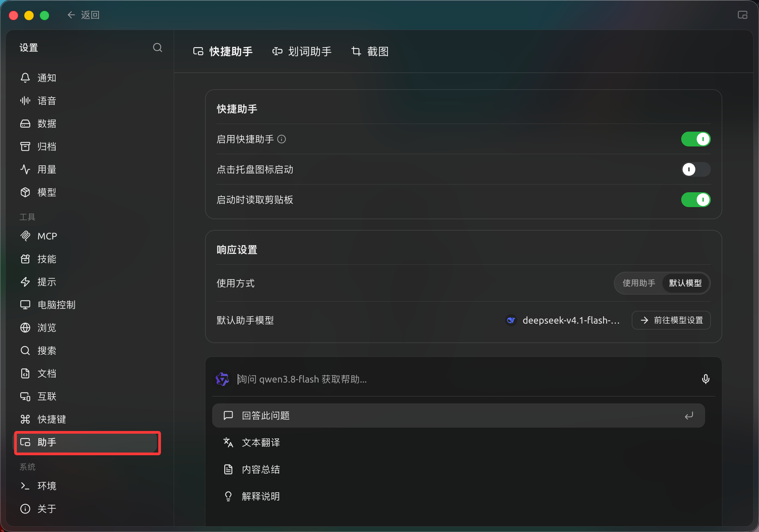Click the info icon beside 启用快捷助手
The height and width of the screenshot is (532, 759).
coord(282,139)
